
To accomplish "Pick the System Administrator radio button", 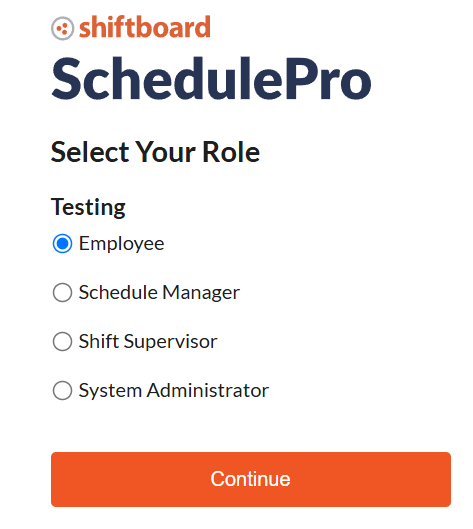I will tap(62, 390).
